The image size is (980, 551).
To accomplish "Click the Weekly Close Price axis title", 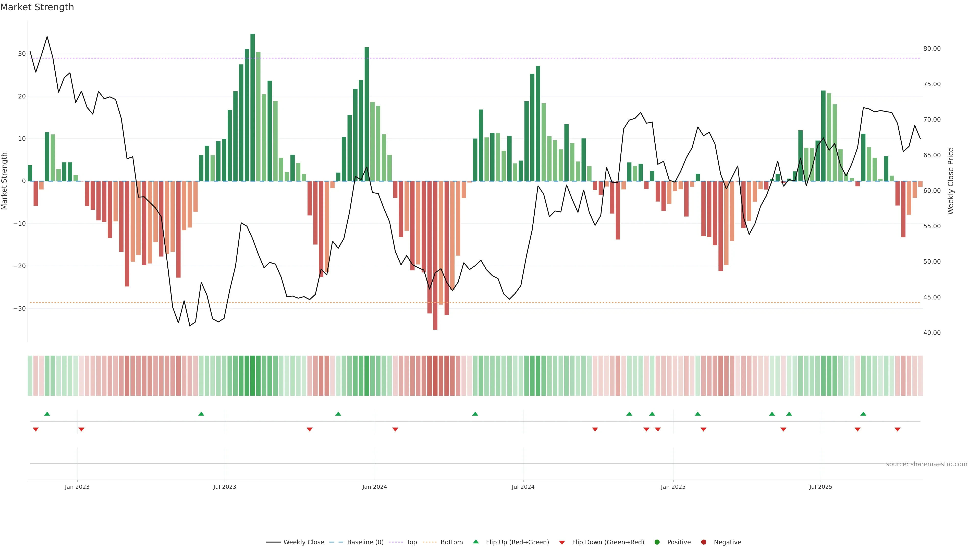I will click(x=951, y=181).
